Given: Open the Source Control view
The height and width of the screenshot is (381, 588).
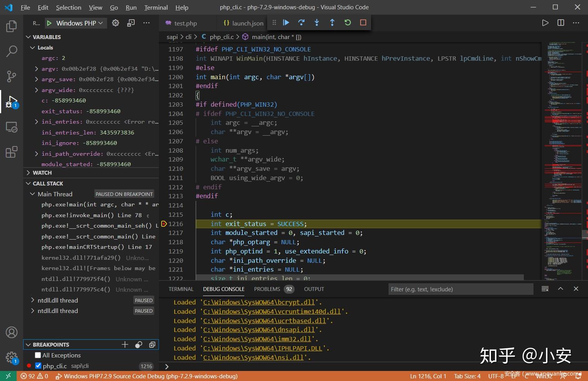Looking at the screenshot, I should tap(12, 76).
